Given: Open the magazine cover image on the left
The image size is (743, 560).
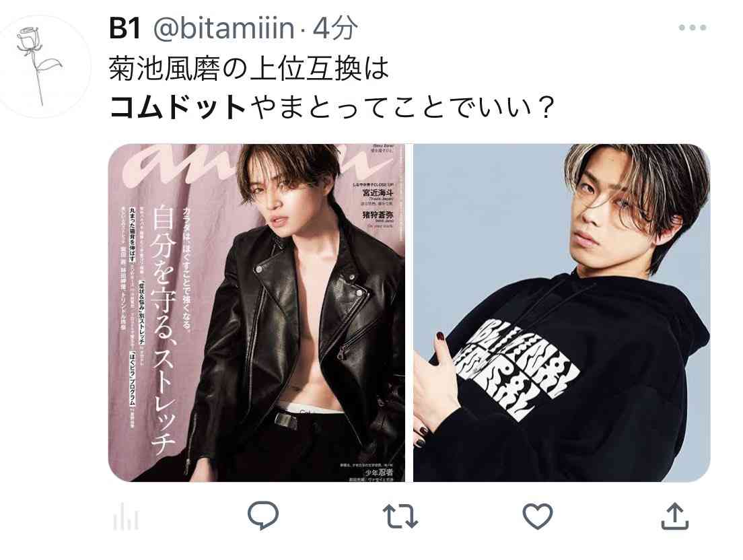Looking at the screenshot, I should [x=257, y=313].
